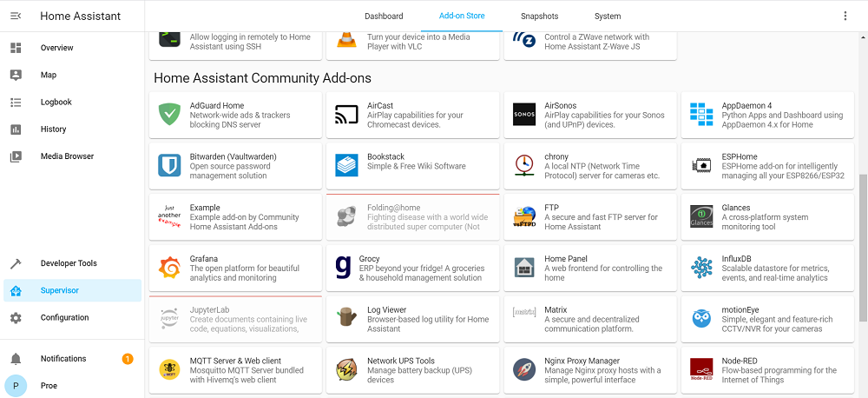Open Developer Tools in the sidebar
868x398 pixels.
[73, 263]
